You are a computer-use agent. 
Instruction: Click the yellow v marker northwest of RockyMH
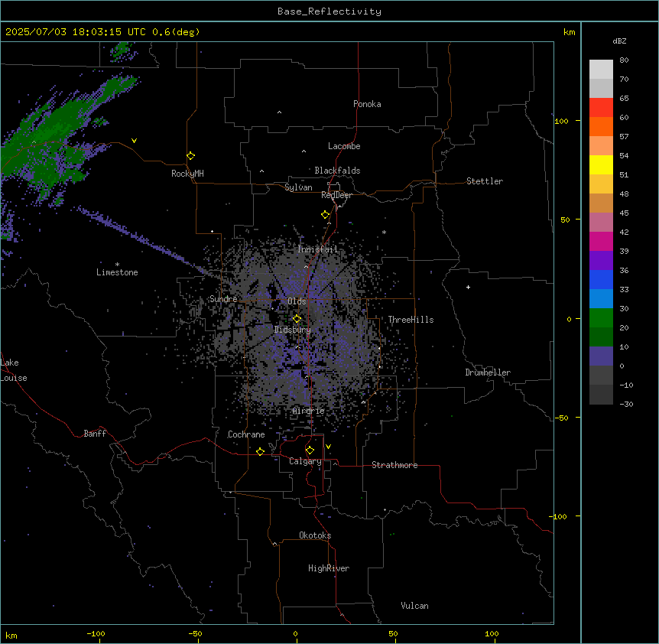click(x=134, y=141)
